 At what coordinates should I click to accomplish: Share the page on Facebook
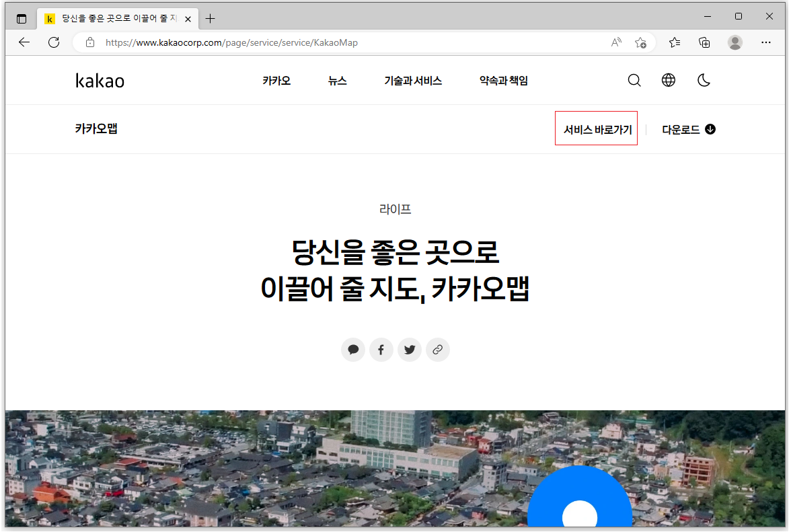pos(381,350)
